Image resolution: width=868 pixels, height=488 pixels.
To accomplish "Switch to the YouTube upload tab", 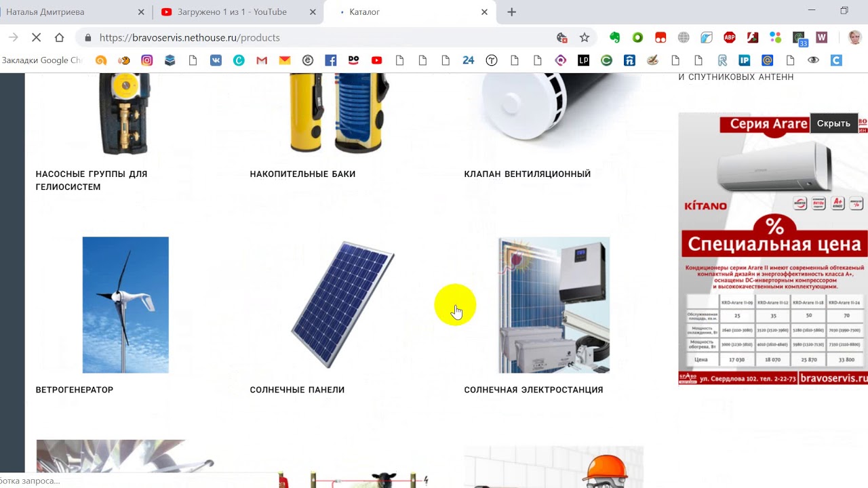I will point(237,12).
